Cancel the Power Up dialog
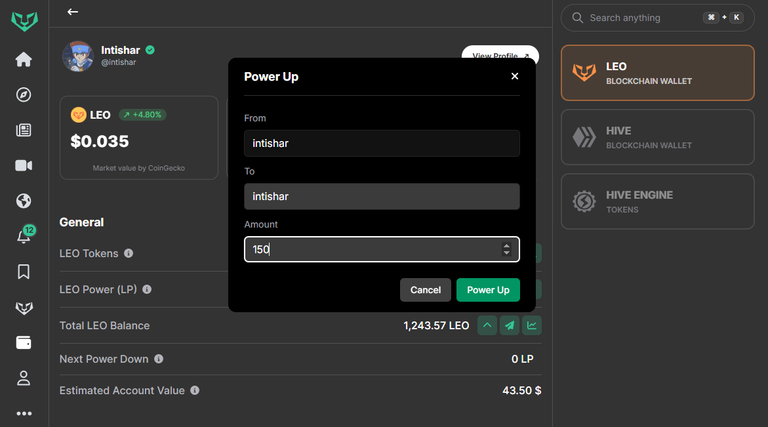Image resolution: width=768 pixels, height=427 pixels. (x=425, y=290)
